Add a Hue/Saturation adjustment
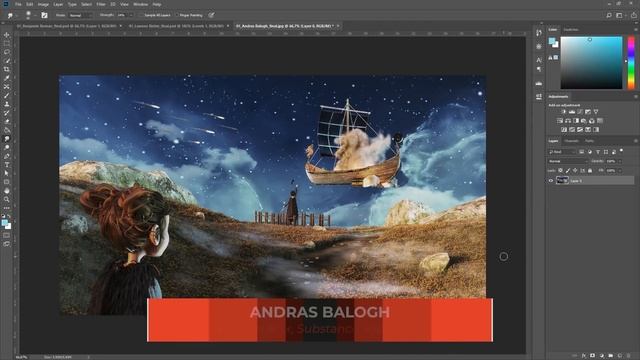 pos(560,121)
